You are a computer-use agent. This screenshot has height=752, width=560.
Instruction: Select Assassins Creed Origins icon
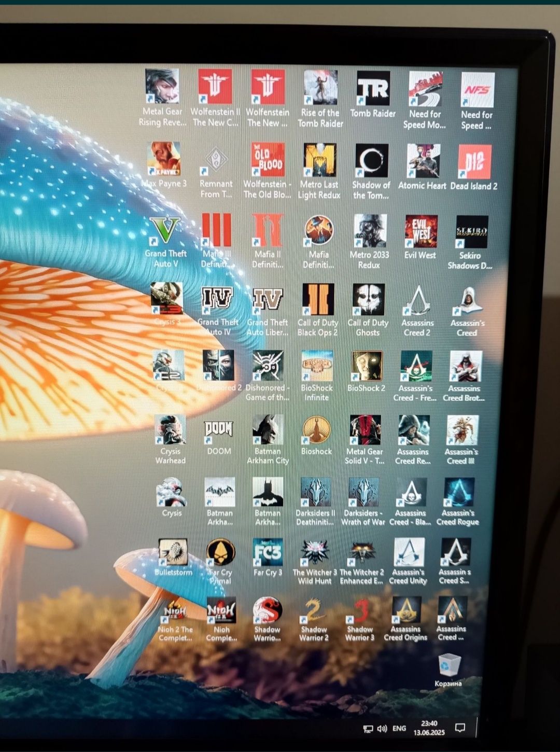click(406, 610)
